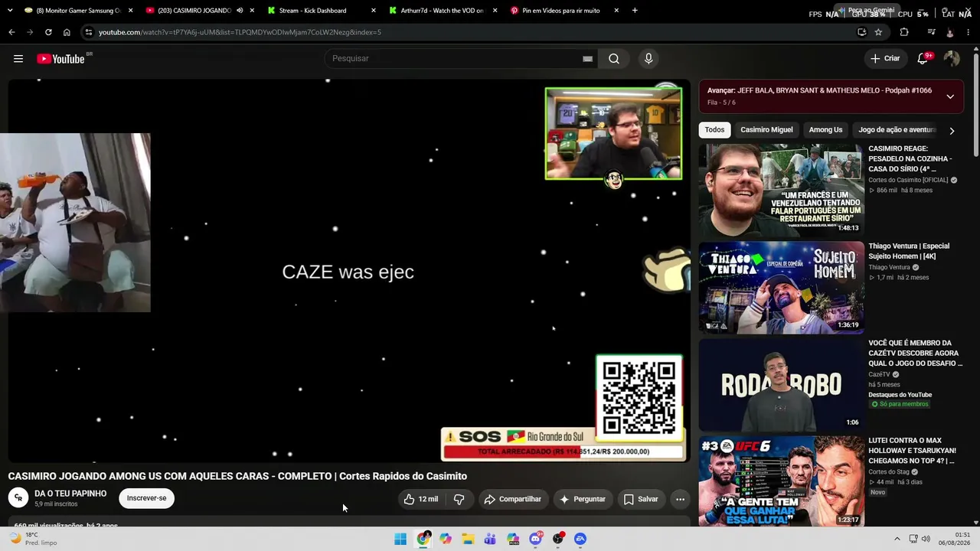Click the Inscrever-se subscribe button
The image size is (980, 551).
[x=146, y=498]
